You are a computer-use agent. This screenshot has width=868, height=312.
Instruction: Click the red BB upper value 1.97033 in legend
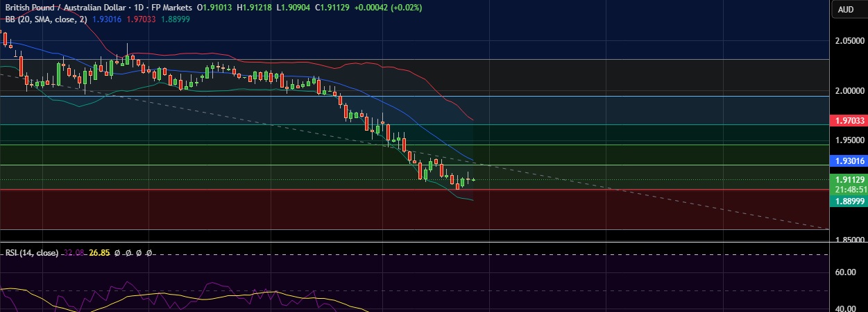[x=141, y=19]
